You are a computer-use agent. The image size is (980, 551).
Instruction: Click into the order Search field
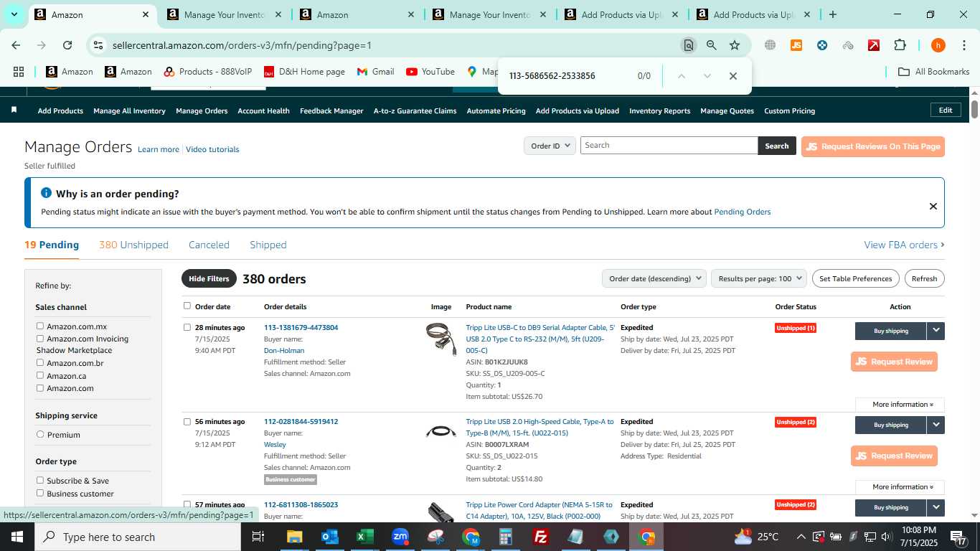point(669,146)
